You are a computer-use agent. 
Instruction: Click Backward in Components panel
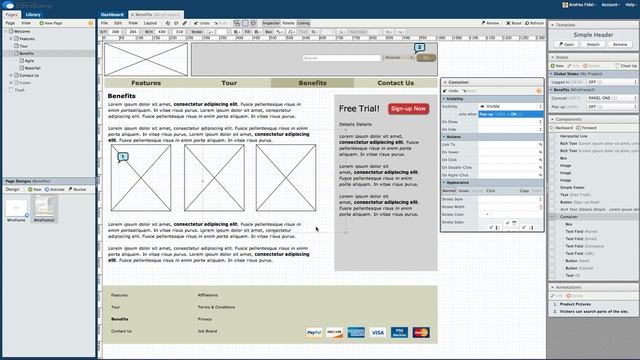[x=562, y=128]
